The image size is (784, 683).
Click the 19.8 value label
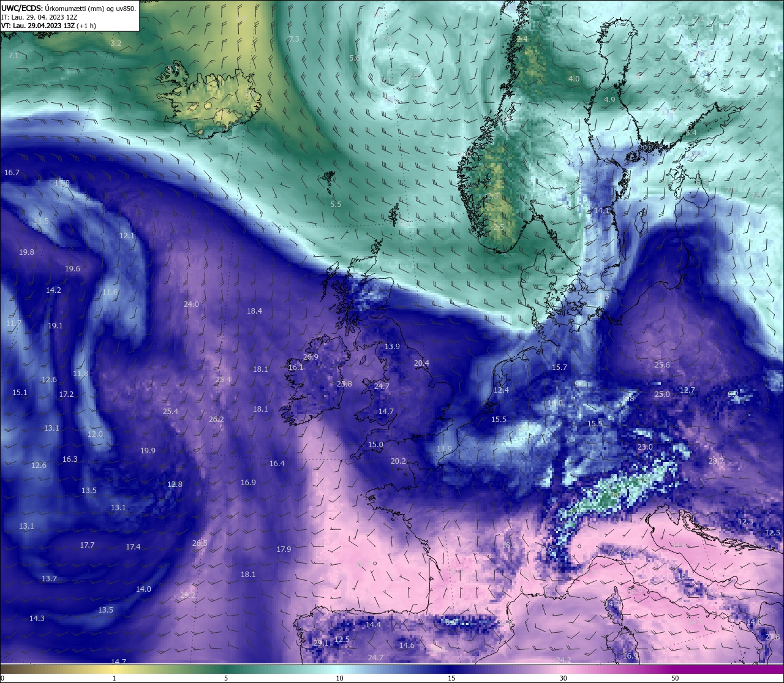tap(26, 252)
